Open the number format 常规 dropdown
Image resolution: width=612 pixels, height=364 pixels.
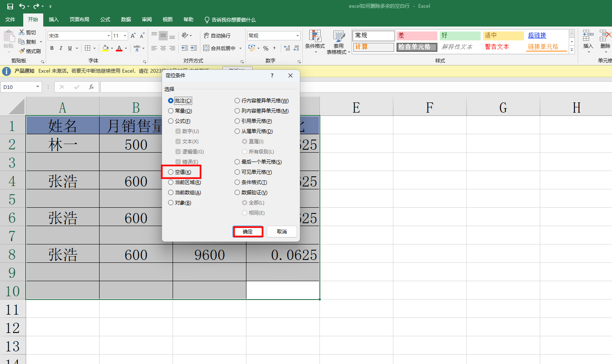coord(297,36)
